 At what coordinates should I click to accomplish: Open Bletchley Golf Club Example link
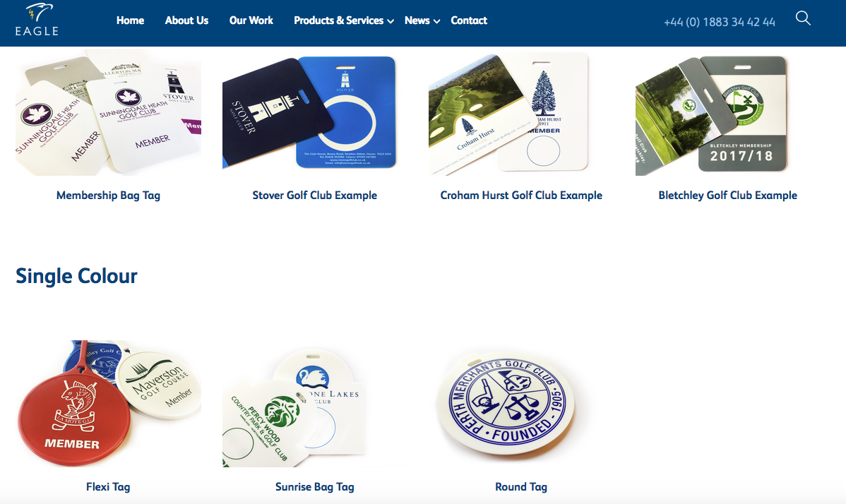pyautogui.click(x=727, y=195)
